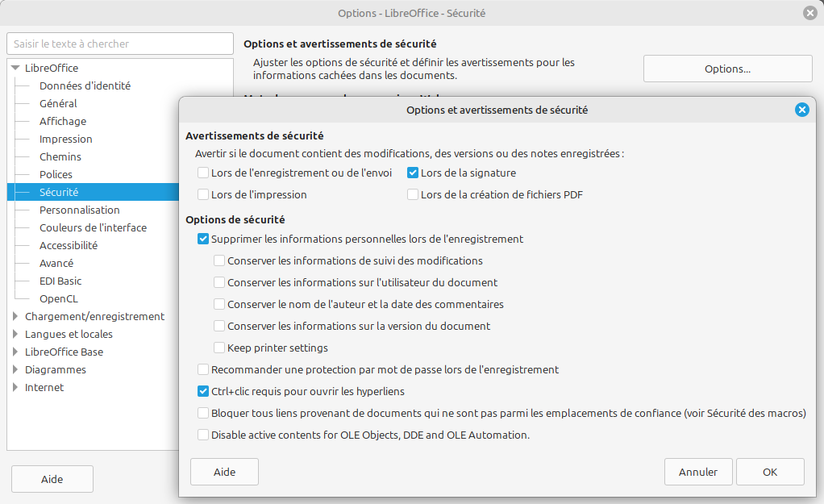The height and width of the screenshot is (504, 824).
Task: Select Polices in the tree
Action: click(56, 174)
